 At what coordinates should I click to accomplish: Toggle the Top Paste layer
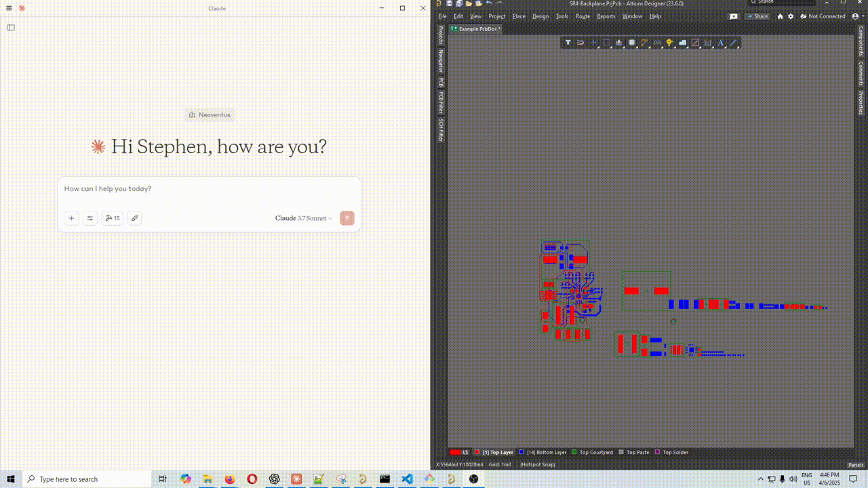pyautogui.click(x=634, y=452)
